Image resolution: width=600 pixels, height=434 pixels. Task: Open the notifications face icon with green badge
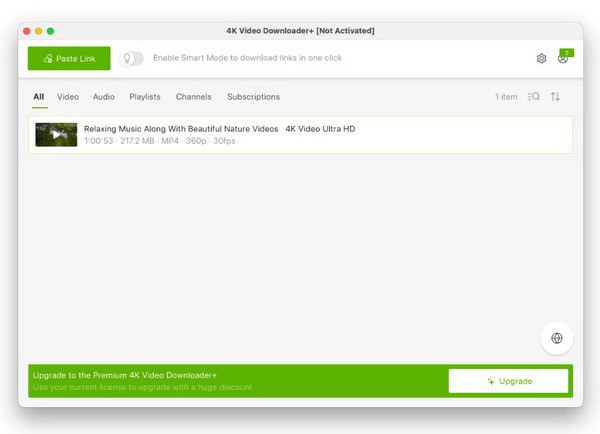tap(565, 57)
